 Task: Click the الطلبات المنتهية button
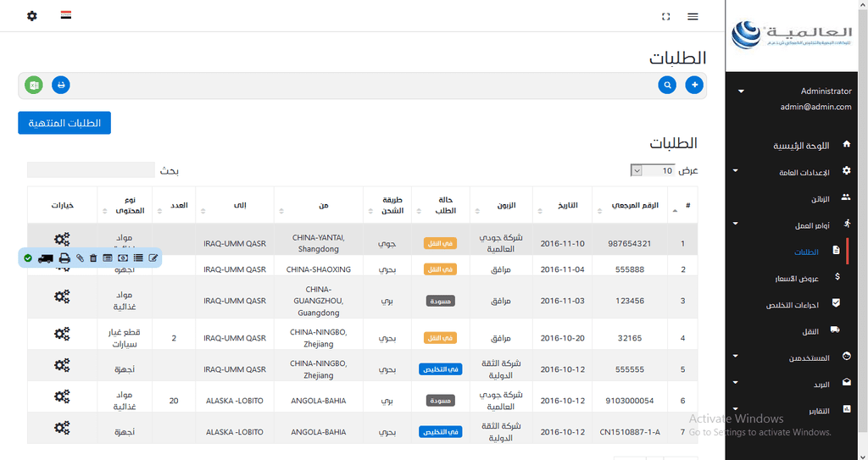(64, 123)
